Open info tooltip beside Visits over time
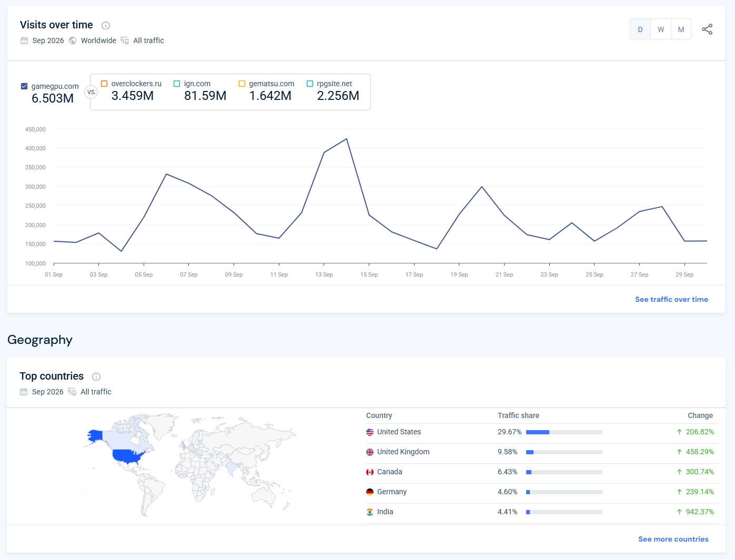 click(x=106, y=25)
